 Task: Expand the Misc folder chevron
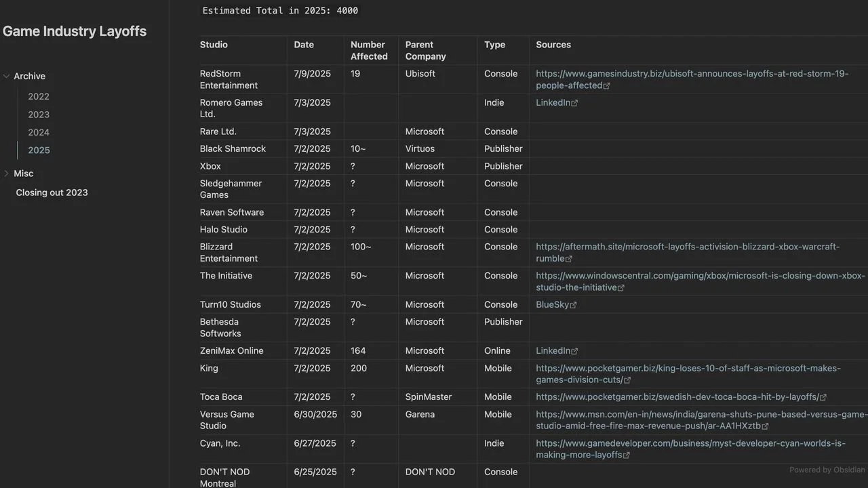[x=7, y=174]
